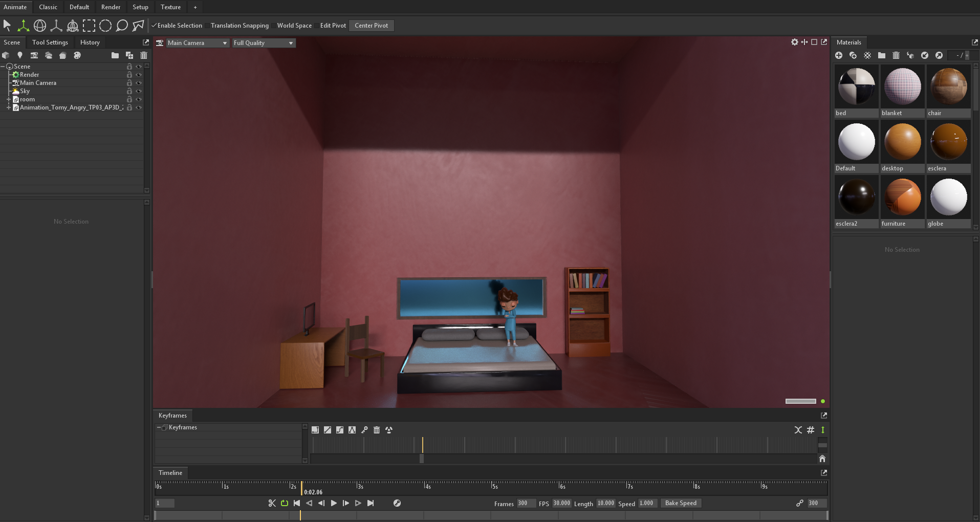Play the animation
This screenshot has height=522, width=980.
click(x=334, y=503)
